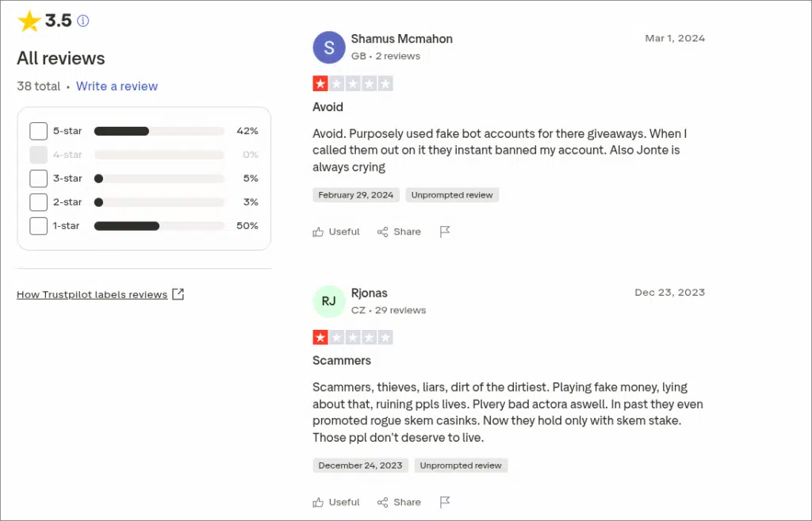Screen dimensions: 812x521
Task: Click Shamus Mcmahon's profile avatar
Action: pos(328,48)
